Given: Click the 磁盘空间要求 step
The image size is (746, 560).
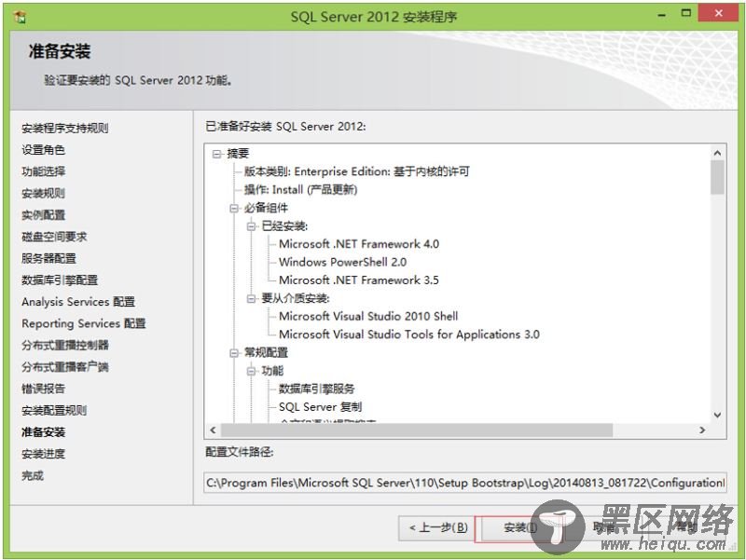Looking at the screenshot, I should pos(54,237).
